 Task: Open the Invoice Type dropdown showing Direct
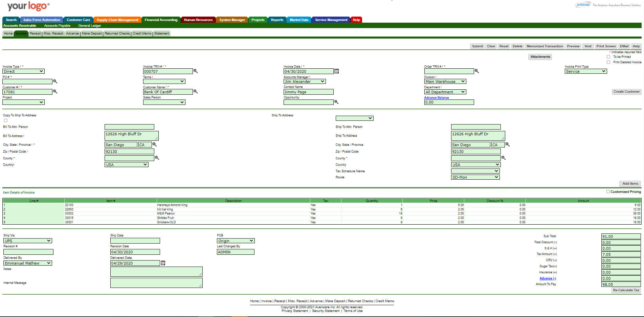[23, 71]
